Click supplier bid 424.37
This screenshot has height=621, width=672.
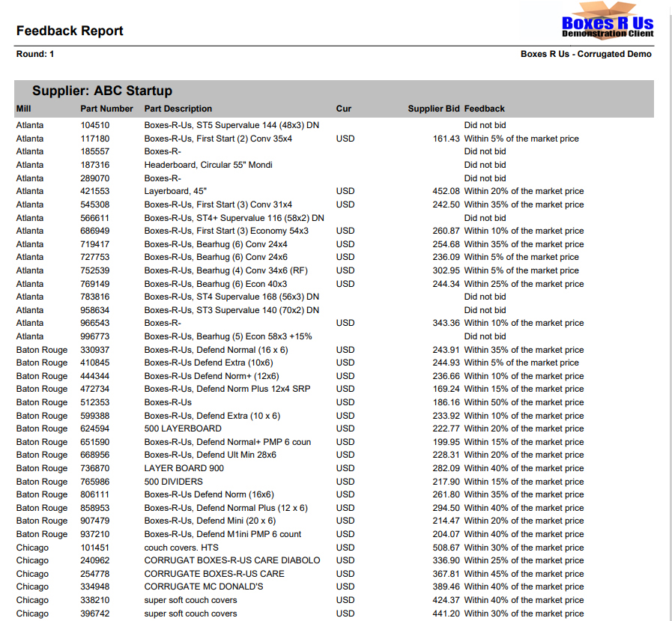click(x=447, y=600)
